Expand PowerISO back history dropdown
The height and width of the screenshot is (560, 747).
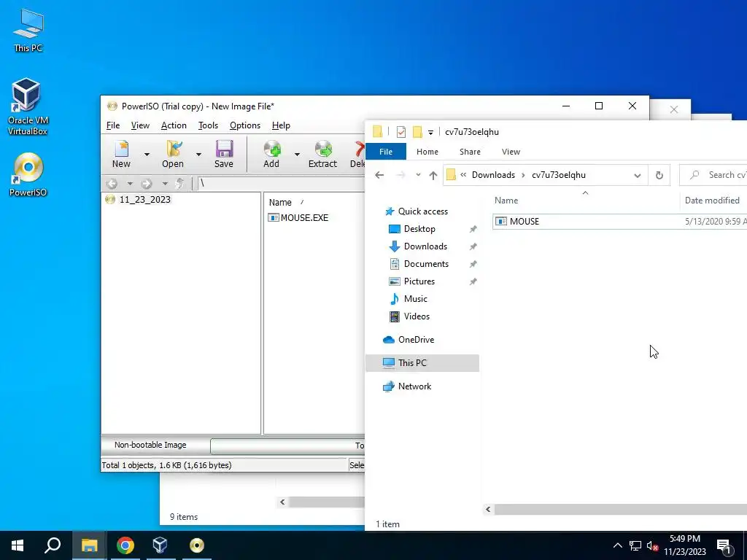point(130,183)
